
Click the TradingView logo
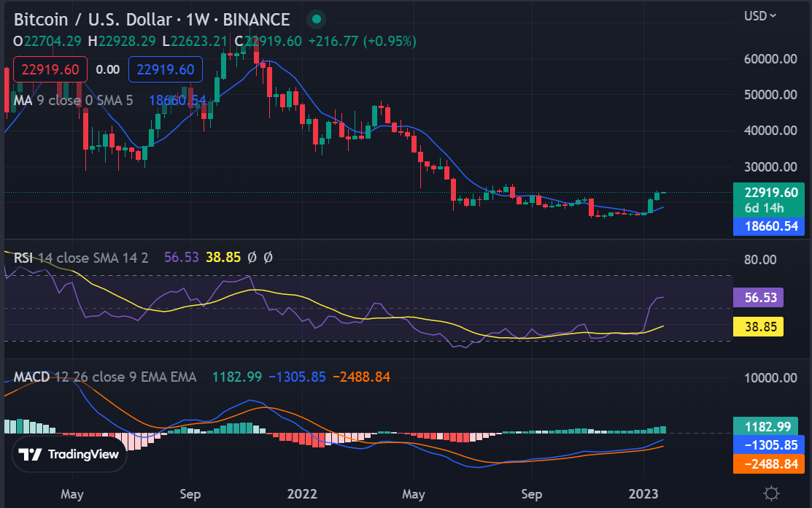click(x=69, y=455)
